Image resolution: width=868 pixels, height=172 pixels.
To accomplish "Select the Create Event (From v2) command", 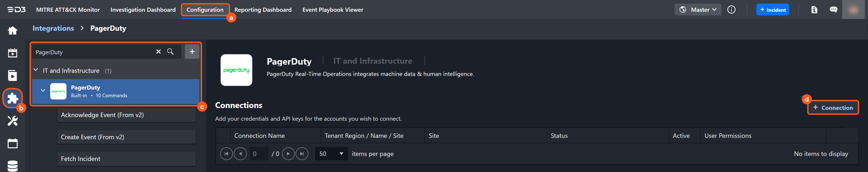I will click(x=126, y=137).
